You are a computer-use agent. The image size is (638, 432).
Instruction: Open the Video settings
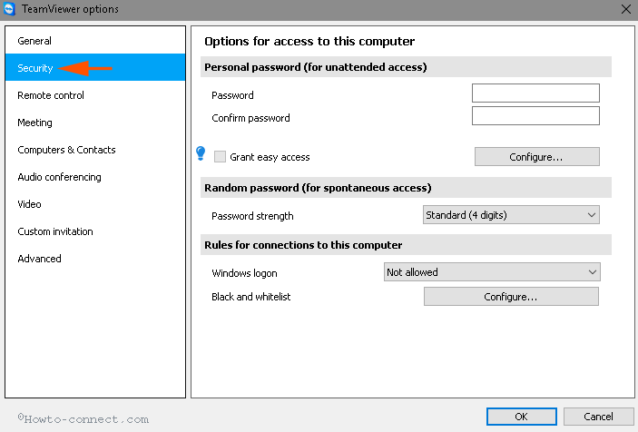(95, 204)
